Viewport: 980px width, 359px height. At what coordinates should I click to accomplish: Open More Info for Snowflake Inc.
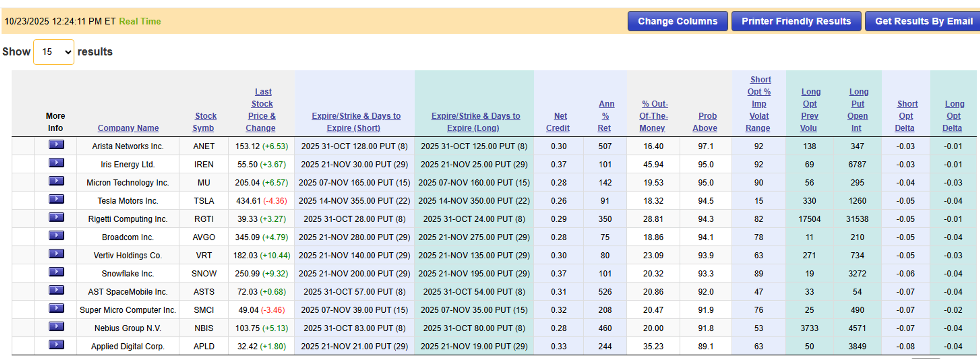[x=56, y=272]
